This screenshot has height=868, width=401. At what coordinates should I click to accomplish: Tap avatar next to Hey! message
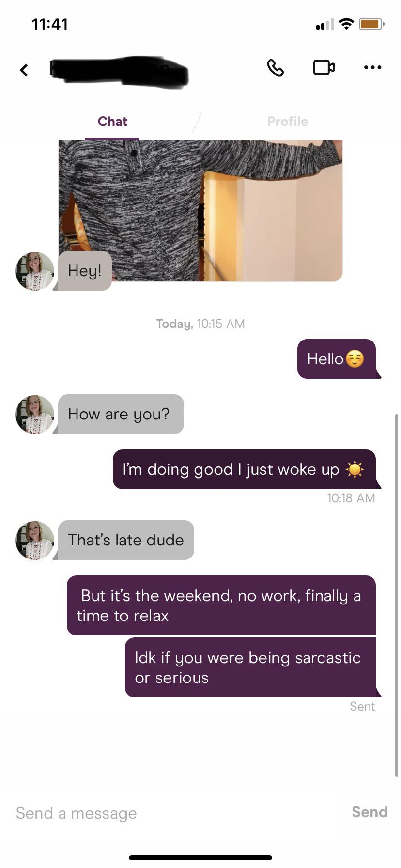35,271
